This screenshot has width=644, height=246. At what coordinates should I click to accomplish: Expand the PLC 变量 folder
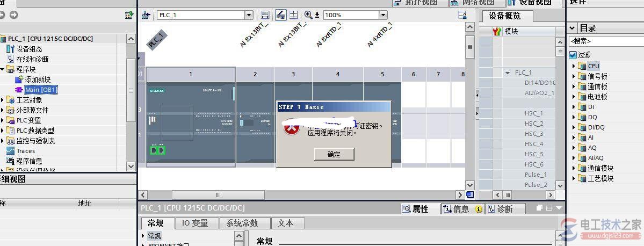[2, 120]
